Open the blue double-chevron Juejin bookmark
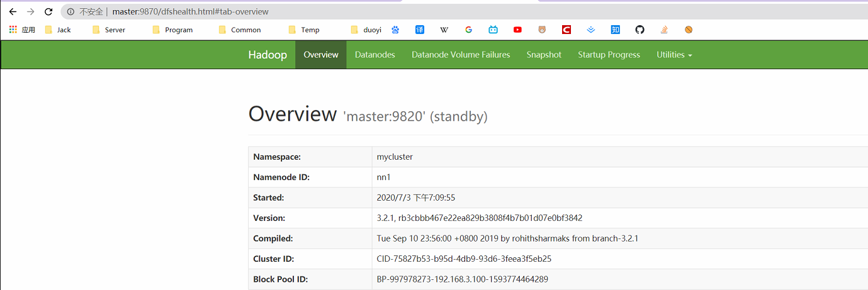The image size is (868, 290). (x=591, y=30)
